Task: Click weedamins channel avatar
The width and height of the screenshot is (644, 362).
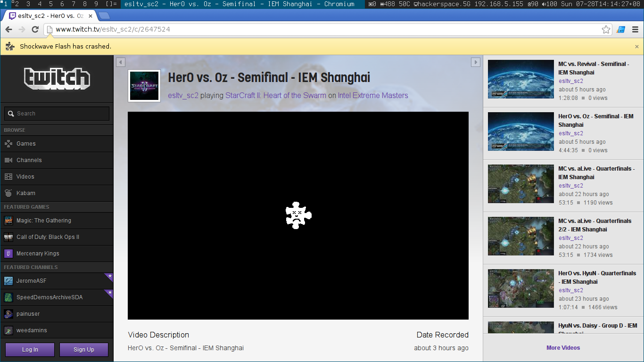Action: coord(8,330)
